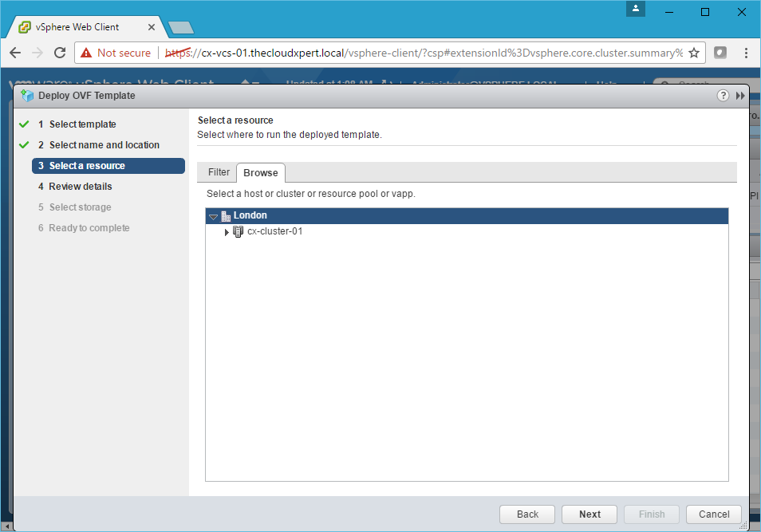Screen dimensions: 761x532
Task: Collapse the London tree node
Action: pos(213,216)
